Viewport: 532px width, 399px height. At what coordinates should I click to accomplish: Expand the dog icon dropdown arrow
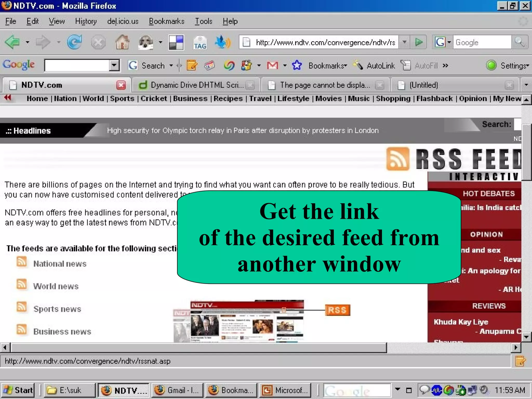tap(161, 42)
